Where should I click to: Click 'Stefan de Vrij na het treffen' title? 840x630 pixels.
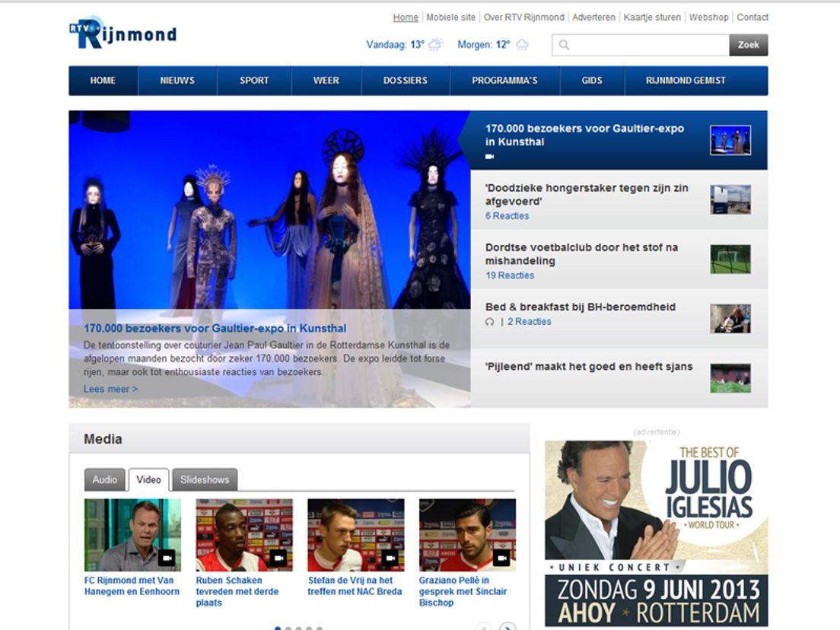[355, 586]
